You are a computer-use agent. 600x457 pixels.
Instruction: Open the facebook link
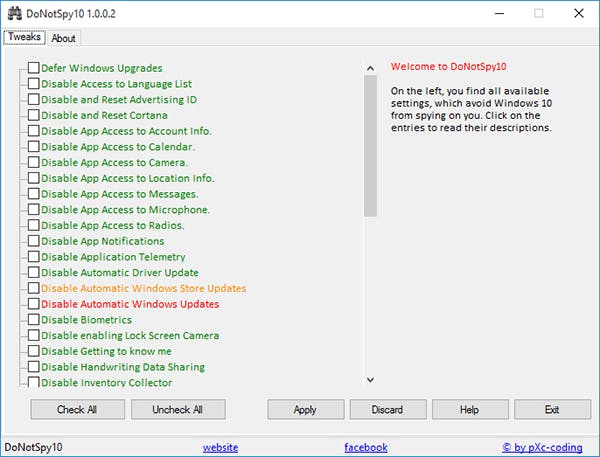click(366, 447)
